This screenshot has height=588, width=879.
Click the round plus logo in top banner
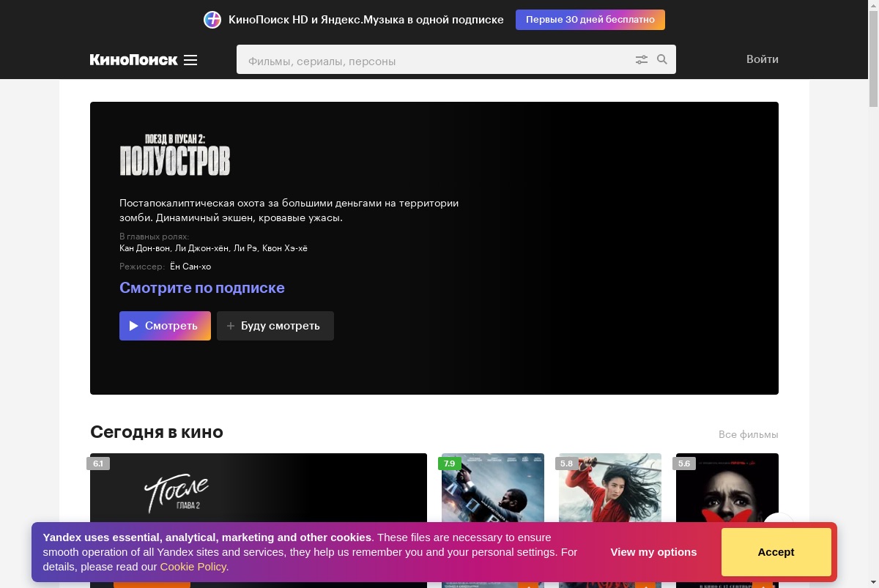coord(212,20)
